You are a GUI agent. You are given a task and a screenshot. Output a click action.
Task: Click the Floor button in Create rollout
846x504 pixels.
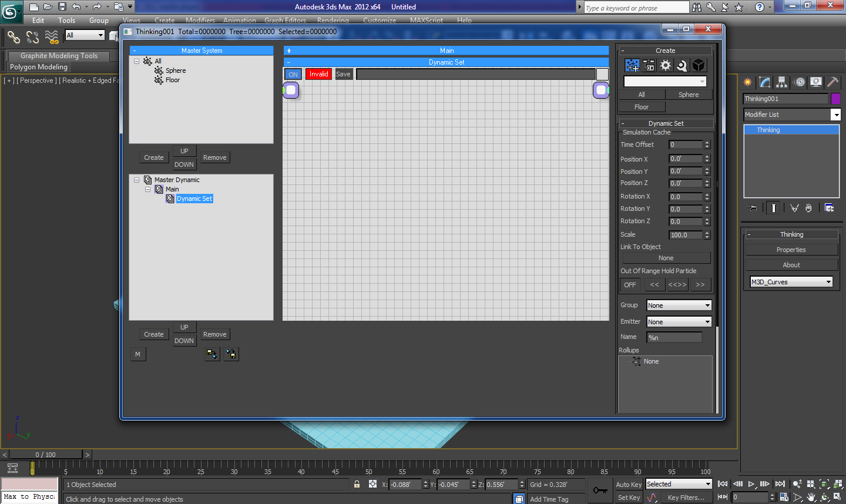pyautogui.click(x=642, y=107)
